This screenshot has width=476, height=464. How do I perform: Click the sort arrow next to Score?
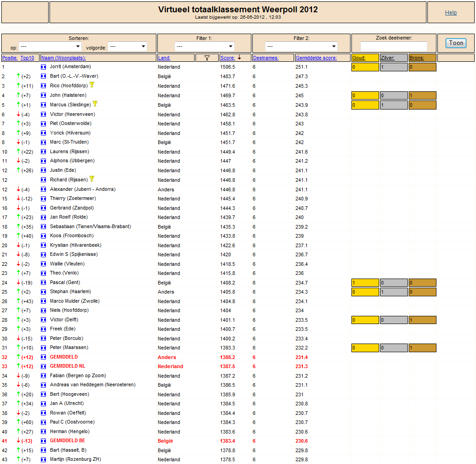tap(239, 57)
